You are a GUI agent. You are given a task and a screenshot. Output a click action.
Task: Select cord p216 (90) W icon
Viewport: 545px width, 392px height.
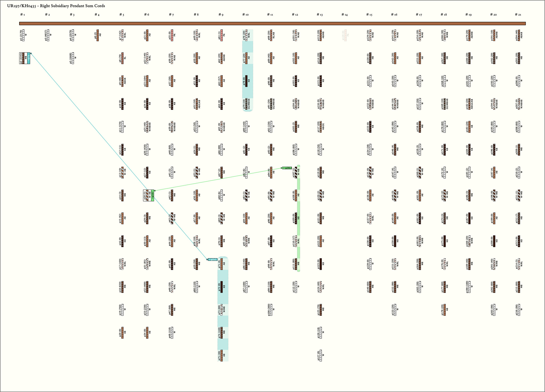point(519,310)
